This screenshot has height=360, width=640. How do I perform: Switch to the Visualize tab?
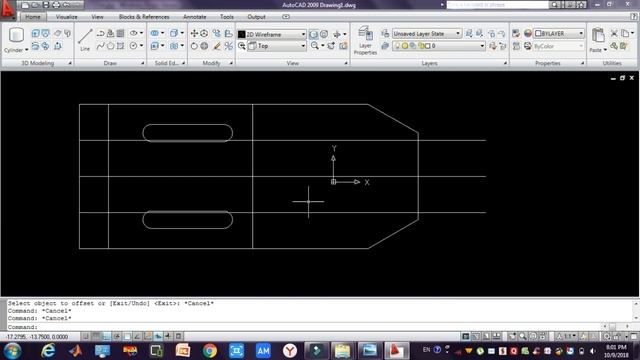(67, 17)
